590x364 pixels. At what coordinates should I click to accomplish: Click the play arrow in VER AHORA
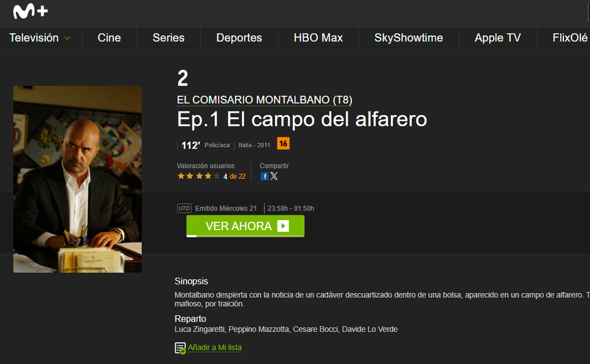coord(283,225)
